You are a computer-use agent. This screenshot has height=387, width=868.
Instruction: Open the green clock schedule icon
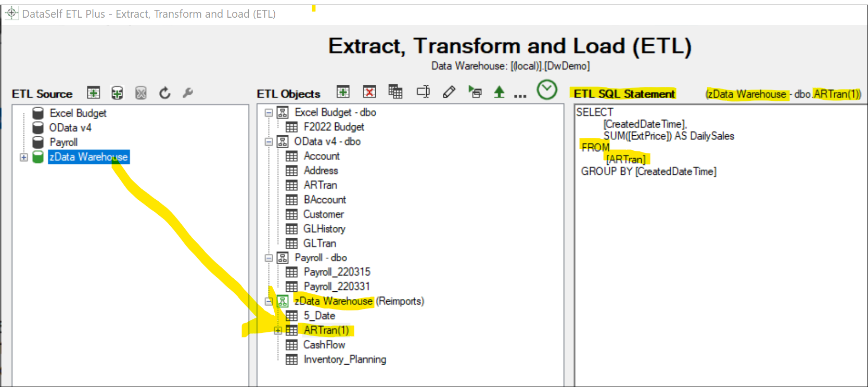coord(546,91)
